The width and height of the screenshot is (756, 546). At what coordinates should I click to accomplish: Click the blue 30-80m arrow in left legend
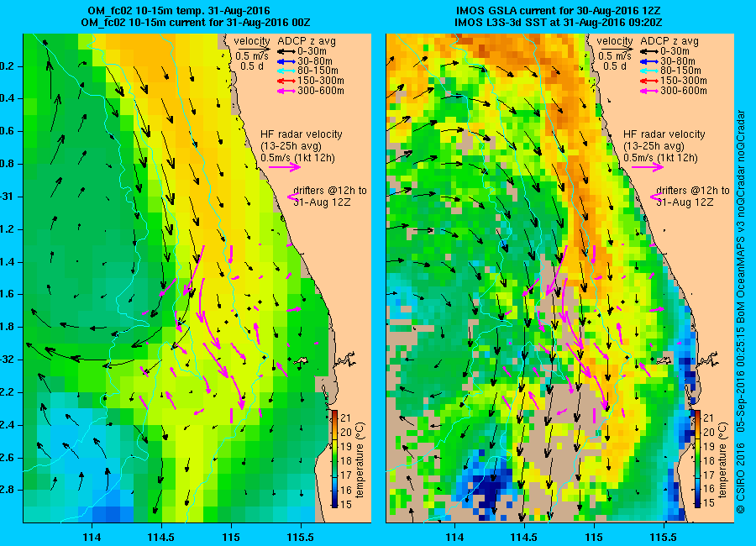point(286,61)
